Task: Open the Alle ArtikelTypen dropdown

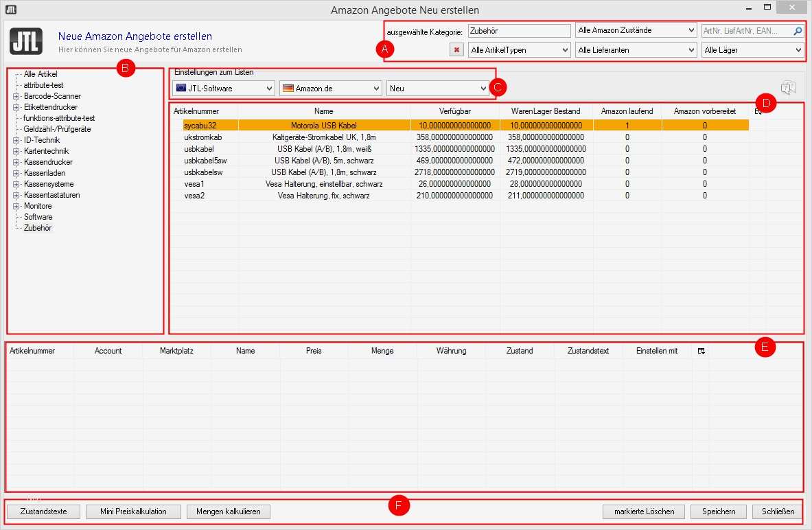Action: pos(520,50)
